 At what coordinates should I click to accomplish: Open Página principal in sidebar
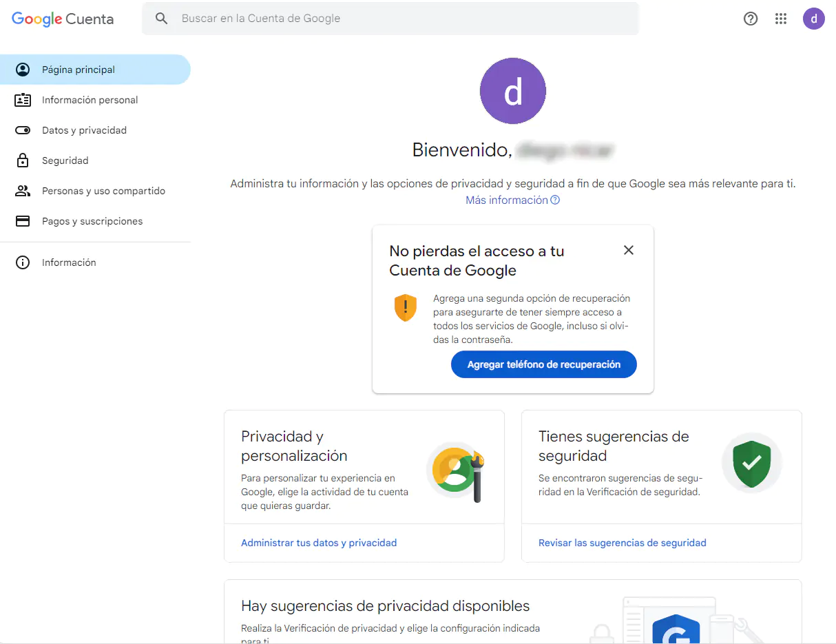[79, 70]
